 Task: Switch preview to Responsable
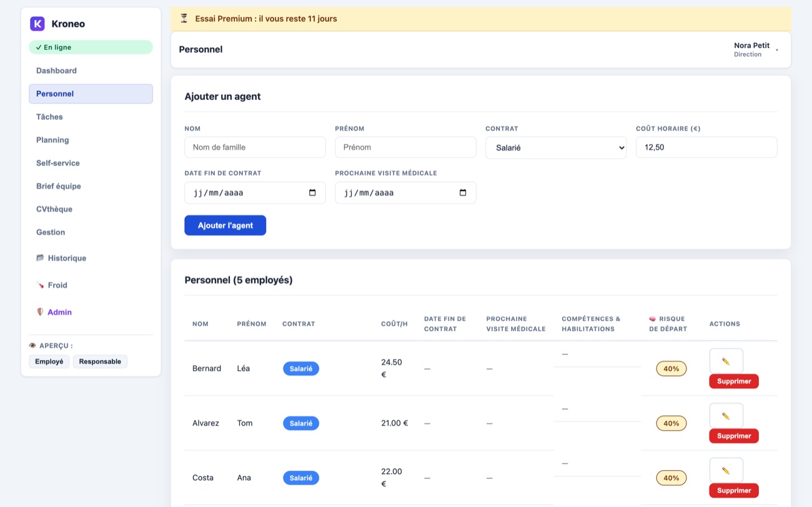tap(100, 362)
